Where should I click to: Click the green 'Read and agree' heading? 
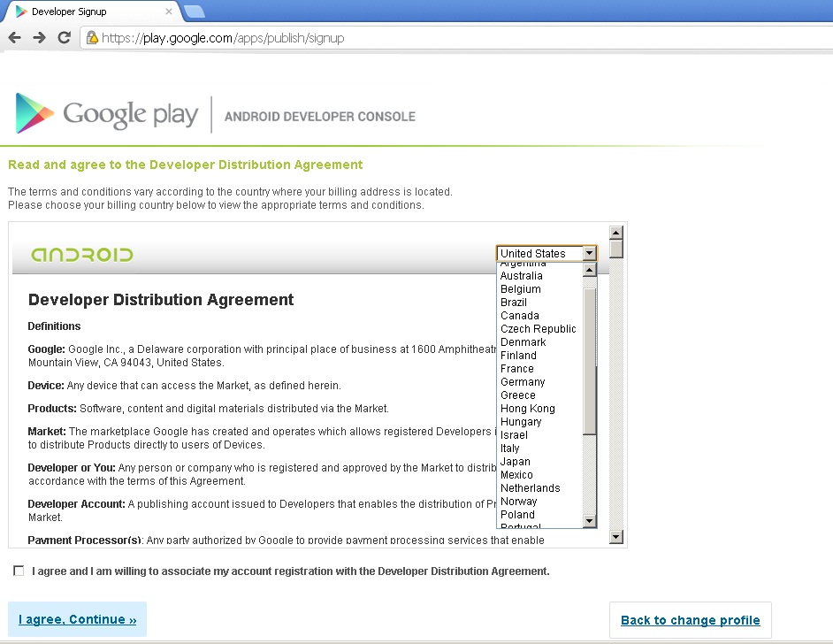pos(186,165)
